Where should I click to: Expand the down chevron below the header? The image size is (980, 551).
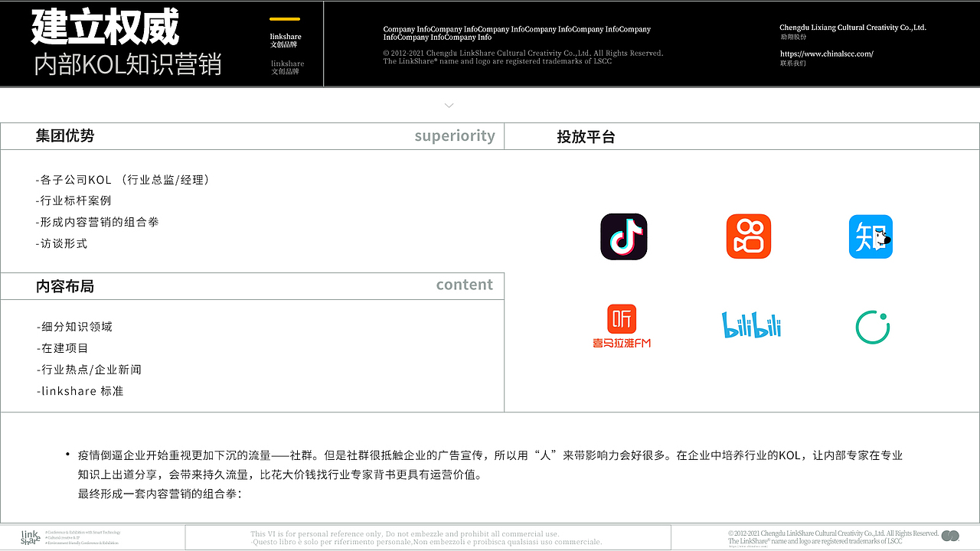pyautogui.click(x=448, y=106)
